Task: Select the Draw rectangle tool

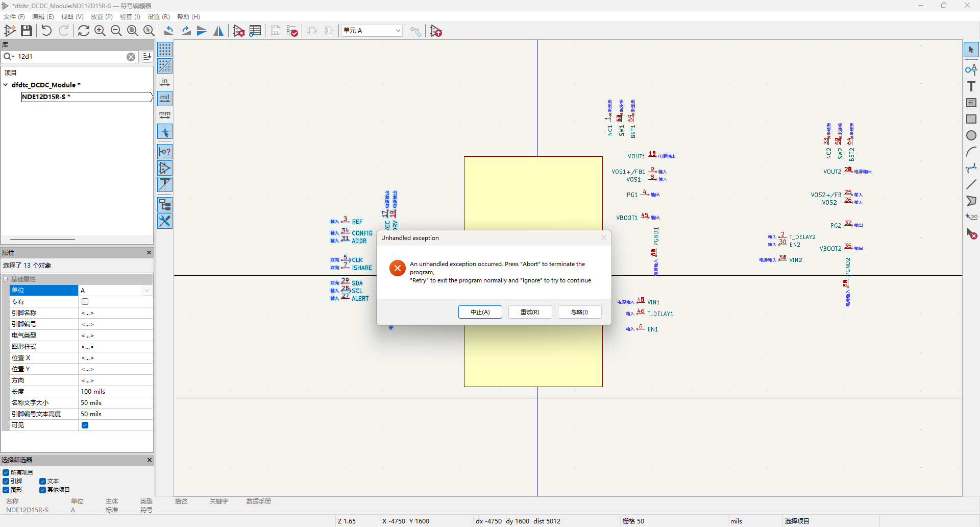Action: point(971,119)
